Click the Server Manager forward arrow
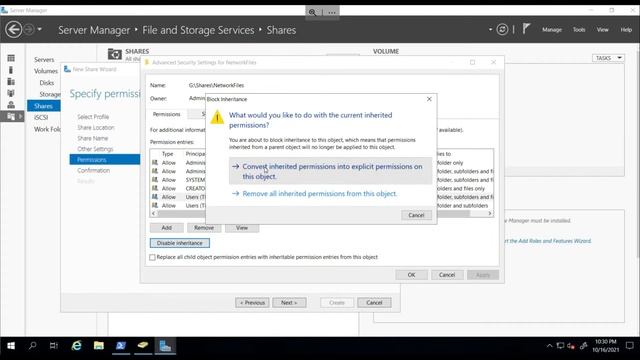This screenshot has height=360, width=640. point(29,29)
